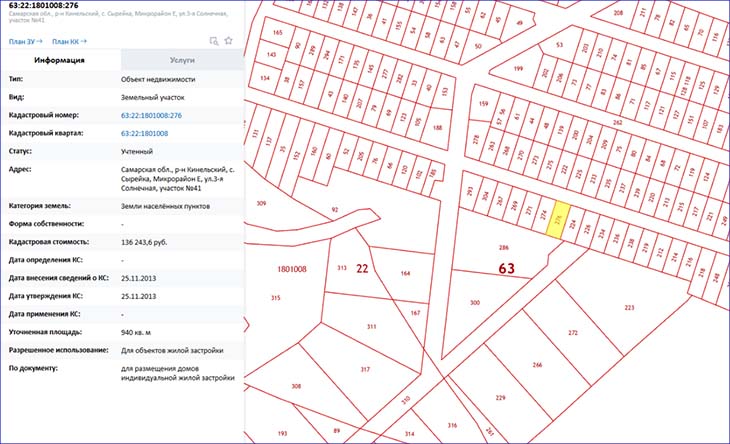730x444 pixels.
Task: Click the Объект недвижимости type value
Action: [x=158, y=80]
